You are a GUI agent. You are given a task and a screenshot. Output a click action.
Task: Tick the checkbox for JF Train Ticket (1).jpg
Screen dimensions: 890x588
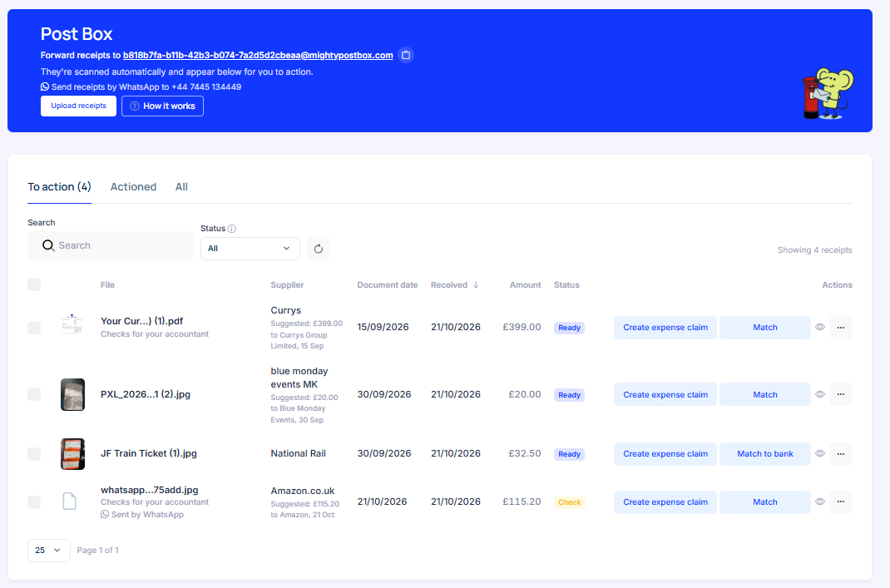tap(34, 453)
